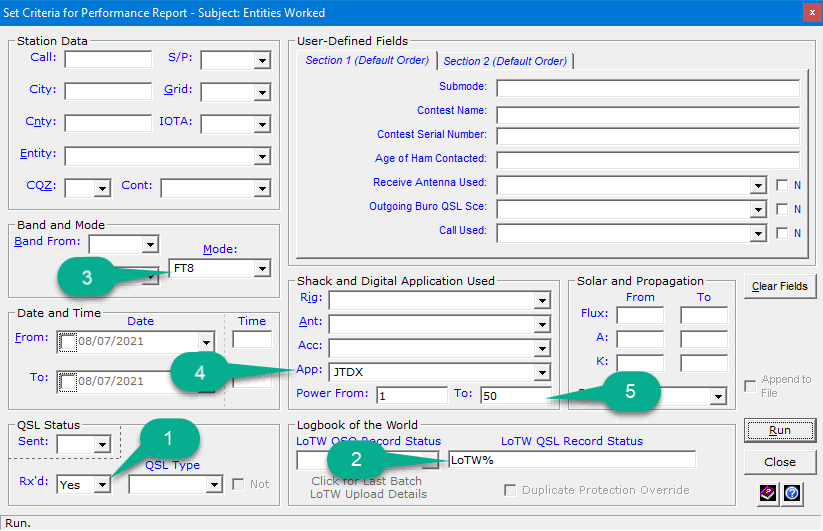
Task: Close the Set Criteria dialog window
Action: click(812, 13)
